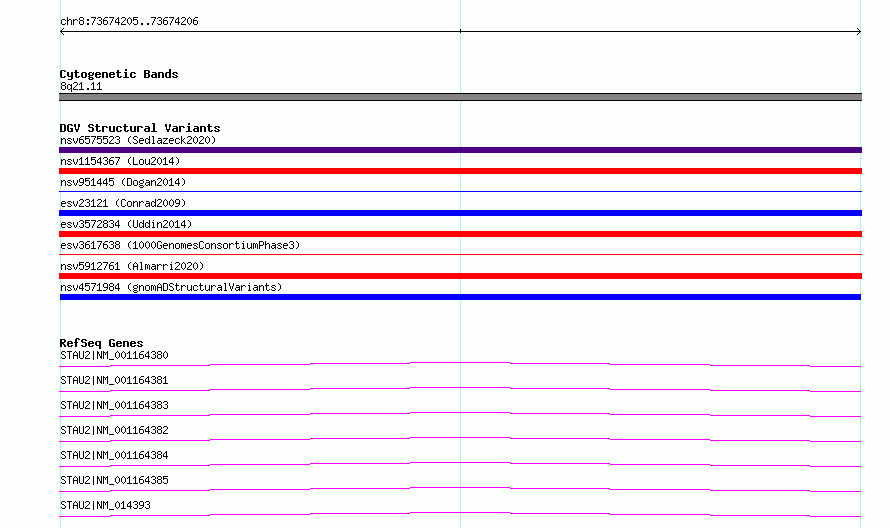Open the STAU2|NM_014393 transcript label
Viewport: 890px width, 528px height.
click(105, 505)
